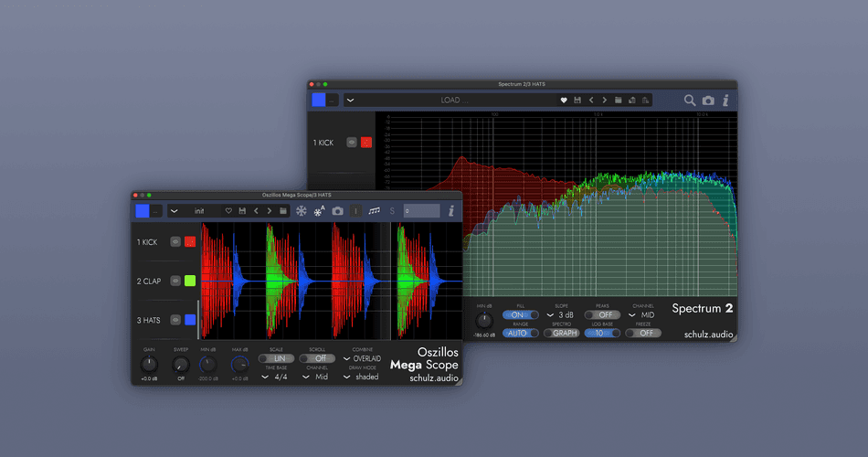Save preset with floppy disk icon in Spectrum
Image resolution: width=868 pixels, height=457 pixels.
point(577,101)
